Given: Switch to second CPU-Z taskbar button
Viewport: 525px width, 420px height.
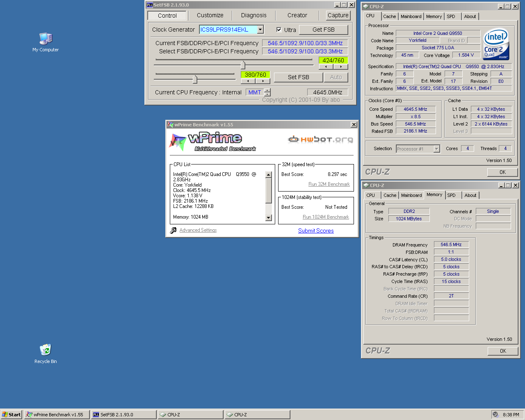Looking at the screenshot, I should tap(257, 415).
